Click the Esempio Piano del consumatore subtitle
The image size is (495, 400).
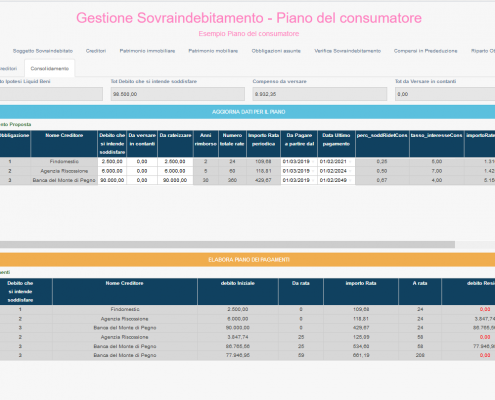249,34
